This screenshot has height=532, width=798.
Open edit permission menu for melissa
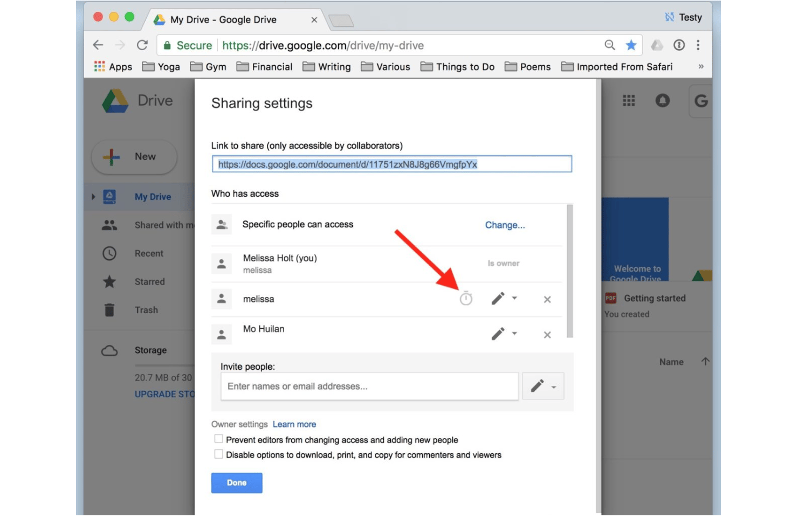point(504,299)
